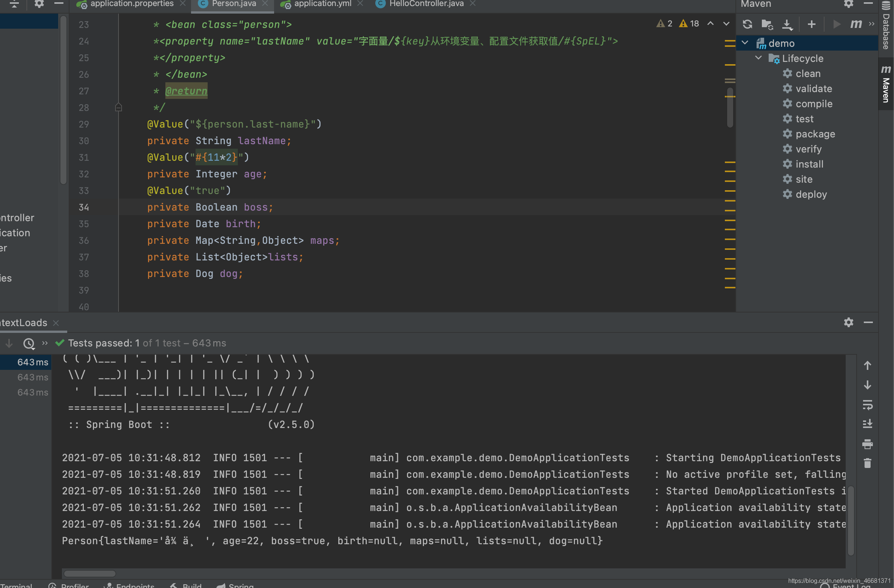This screenshot has height=588, width=894.
Task: Select the validate lifecycle goal
Action: click(x=807, y=88)
